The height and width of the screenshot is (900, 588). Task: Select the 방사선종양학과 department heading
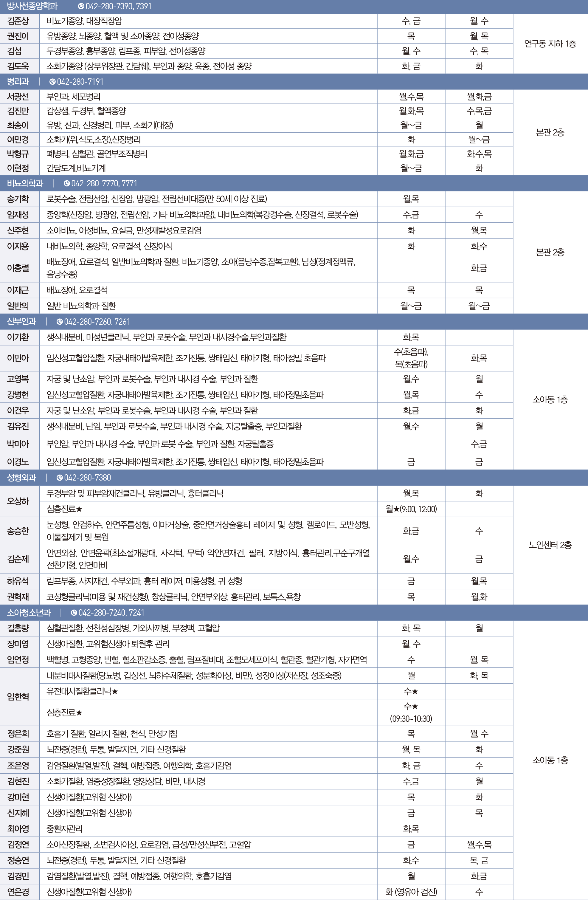(x=32, y=7)
